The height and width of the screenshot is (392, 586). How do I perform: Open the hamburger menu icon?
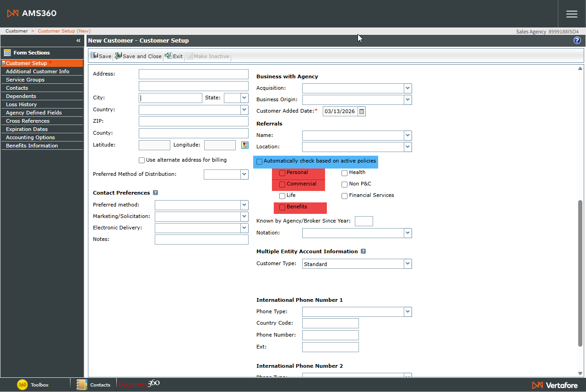(x=572, y=14)
